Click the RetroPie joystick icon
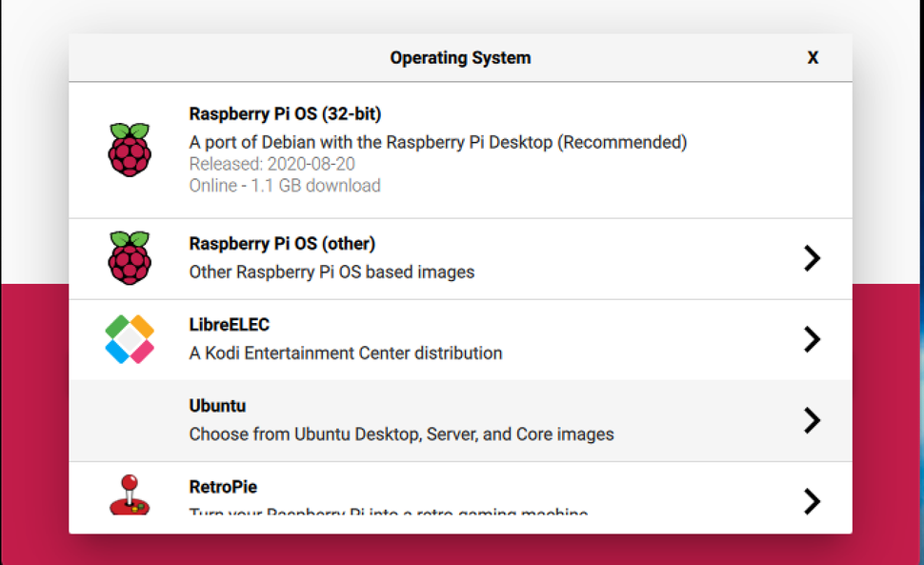Screen dimensions: 924x565 point(131,495)
